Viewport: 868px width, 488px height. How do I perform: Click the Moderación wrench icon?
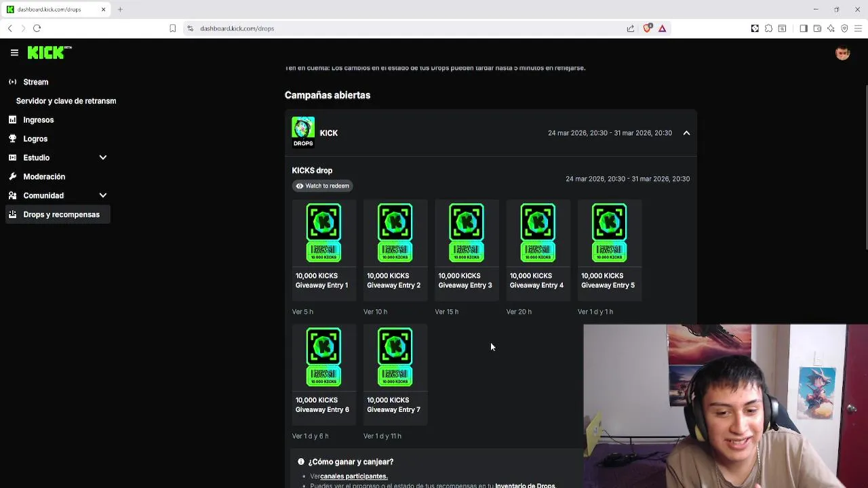click(12, 177)
